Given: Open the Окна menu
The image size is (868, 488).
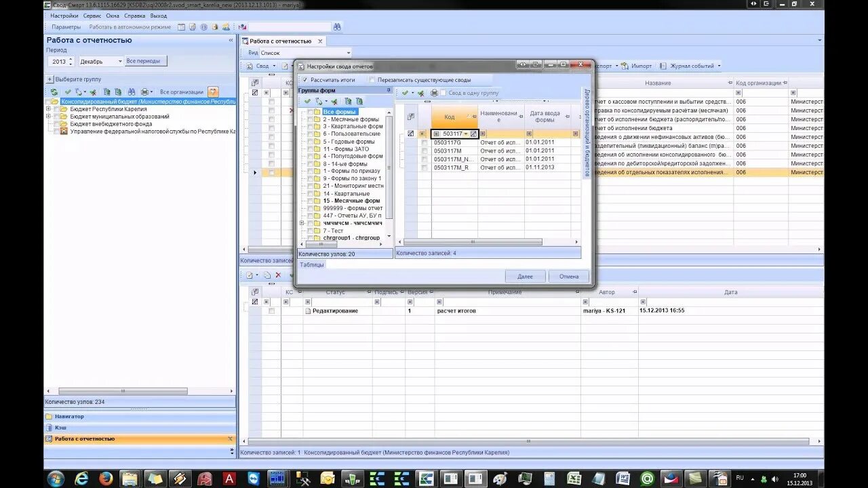Looking at the screenshot, I should click(x=113, y=16).
